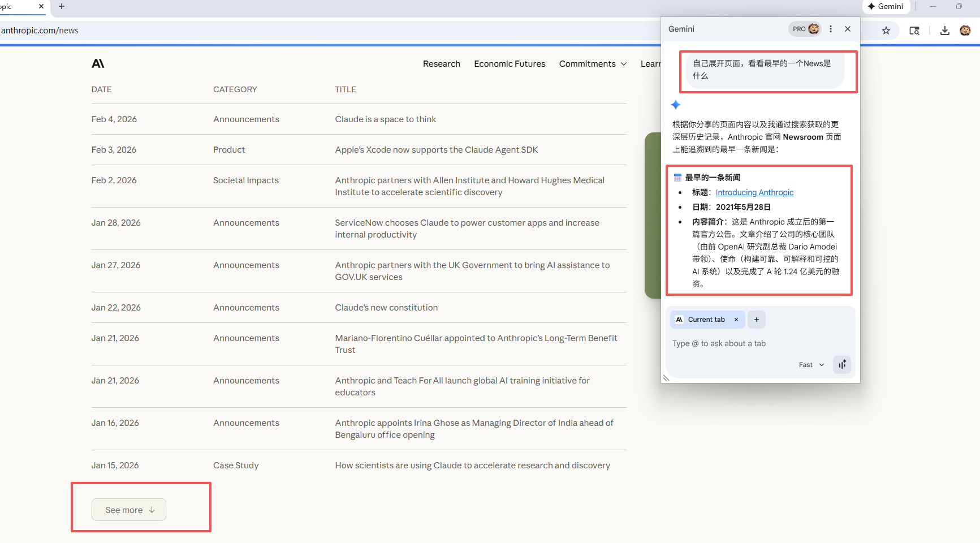Open the scientists using Claude to accelerate research article
980x543 pixels.
click(473, 466)
